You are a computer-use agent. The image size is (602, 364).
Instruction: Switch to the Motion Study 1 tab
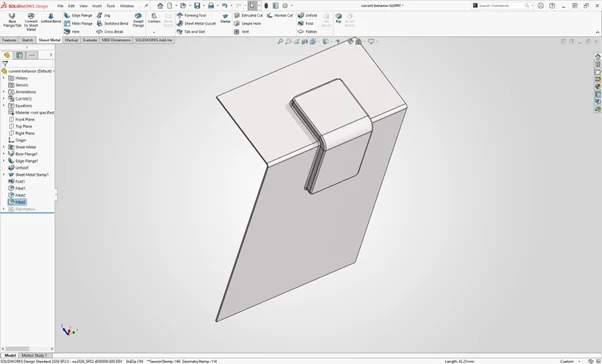pos(34,356)
